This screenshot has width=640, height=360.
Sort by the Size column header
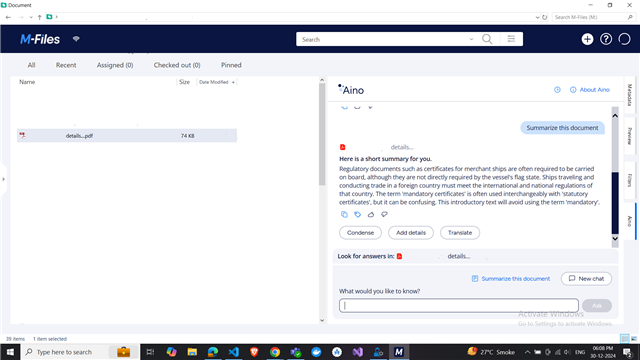[184, 82]
